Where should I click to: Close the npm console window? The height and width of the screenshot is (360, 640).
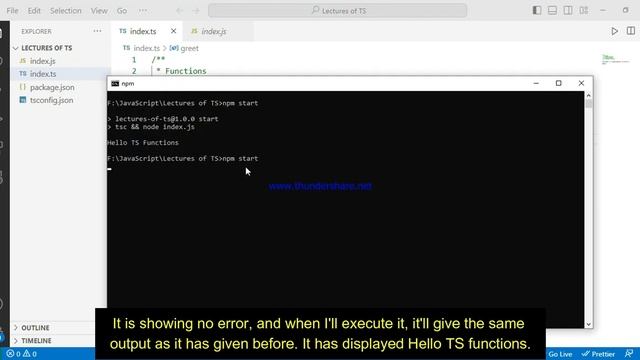[x=581, y=83]
